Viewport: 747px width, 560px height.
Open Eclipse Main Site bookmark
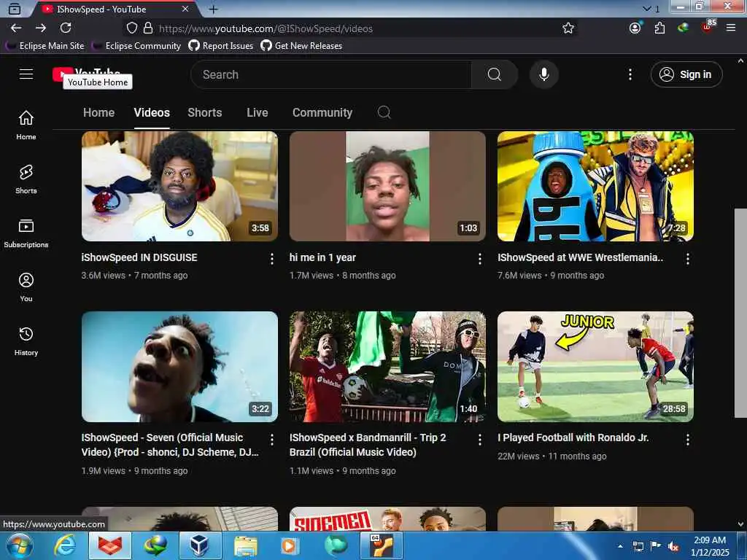click(44, 46)
